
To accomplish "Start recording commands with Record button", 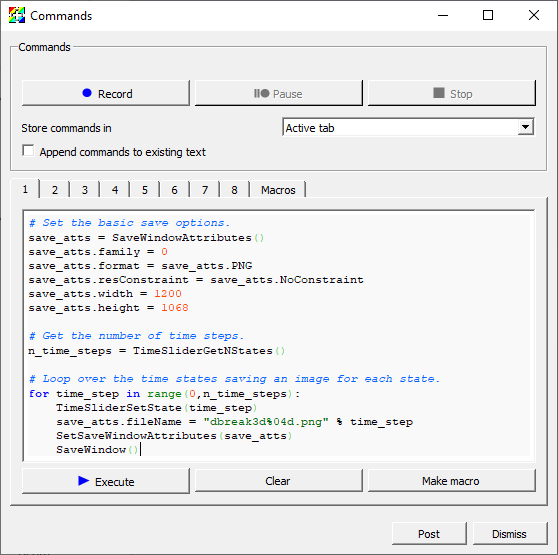I will [x=106, y=93].
